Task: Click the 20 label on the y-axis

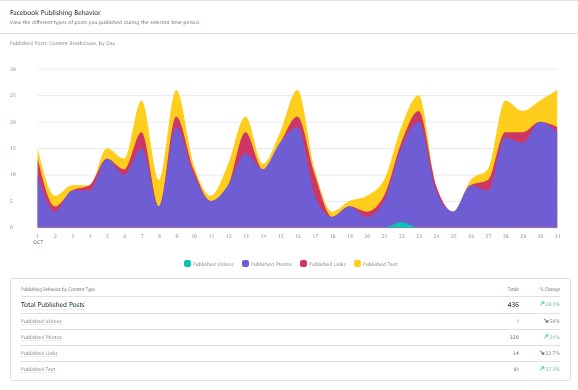Action: pyautogui.click(x=13, y=122)
